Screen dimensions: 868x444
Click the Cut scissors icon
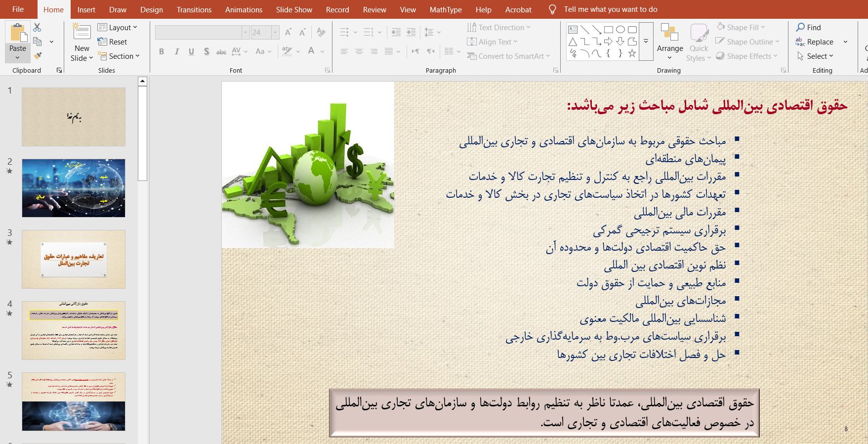click(37, 28)
